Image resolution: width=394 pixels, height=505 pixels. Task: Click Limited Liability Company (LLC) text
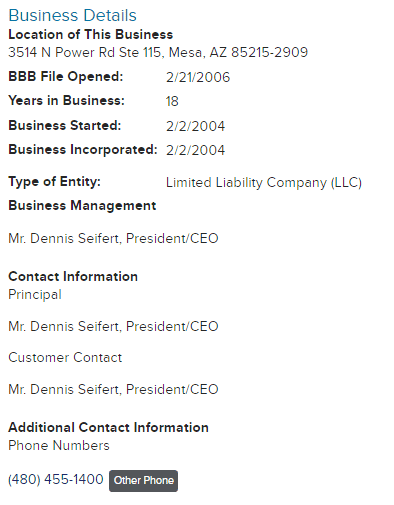tap(264, 183)
